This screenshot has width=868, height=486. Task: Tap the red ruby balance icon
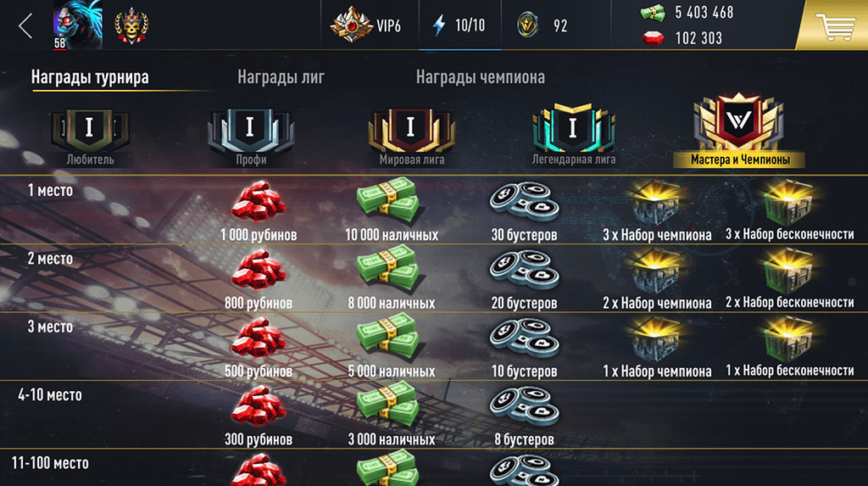click(653, 38)
